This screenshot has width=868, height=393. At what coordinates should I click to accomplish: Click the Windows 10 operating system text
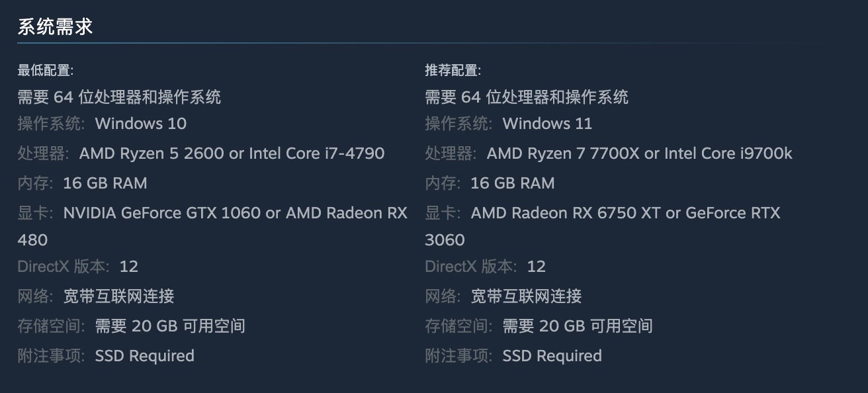[x=140, y=124]
